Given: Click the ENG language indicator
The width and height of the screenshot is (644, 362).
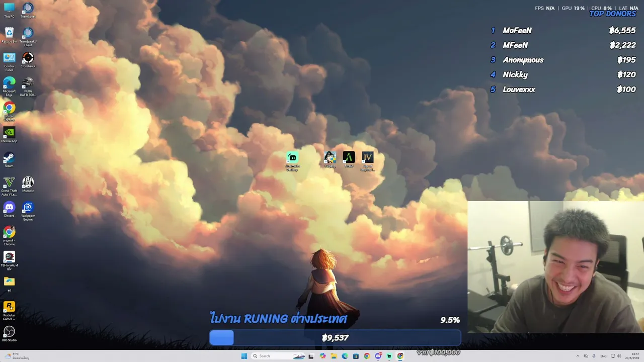Looking at the screenshot, I should tap(603, 356).
